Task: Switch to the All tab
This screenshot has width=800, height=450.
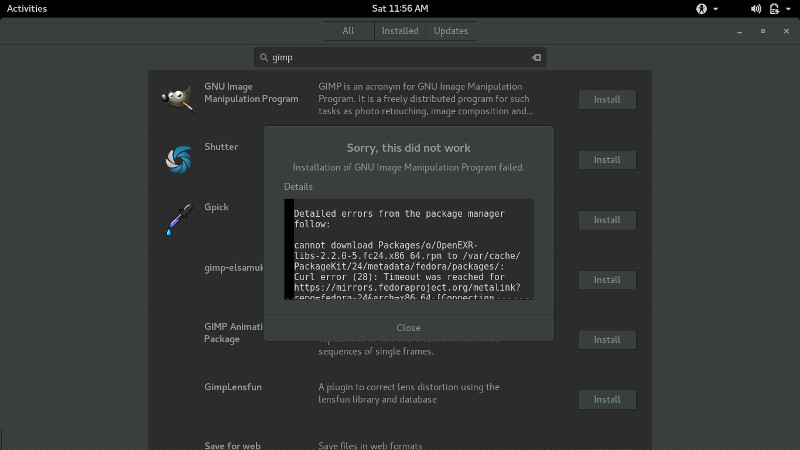Action: [x=348, y=31]
